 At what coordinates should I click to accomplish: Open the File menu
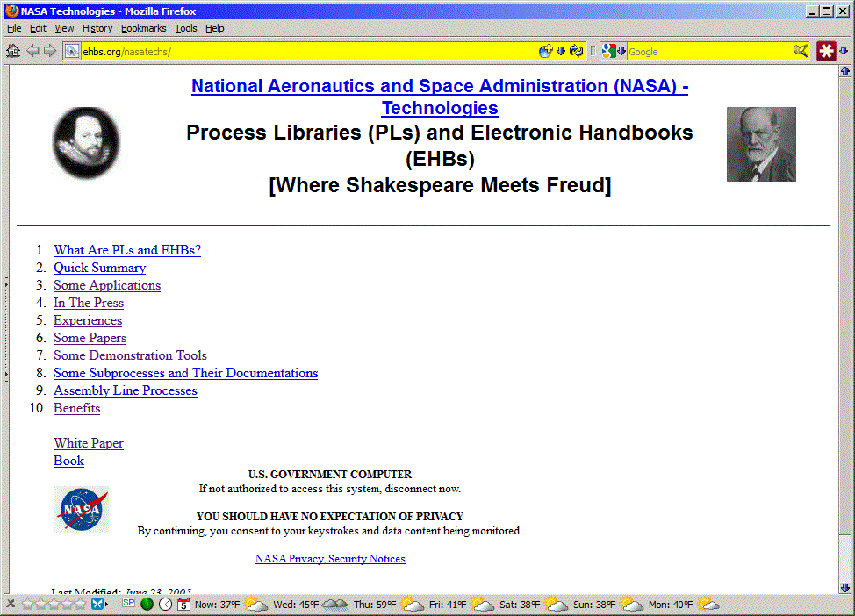coord(14,28)
